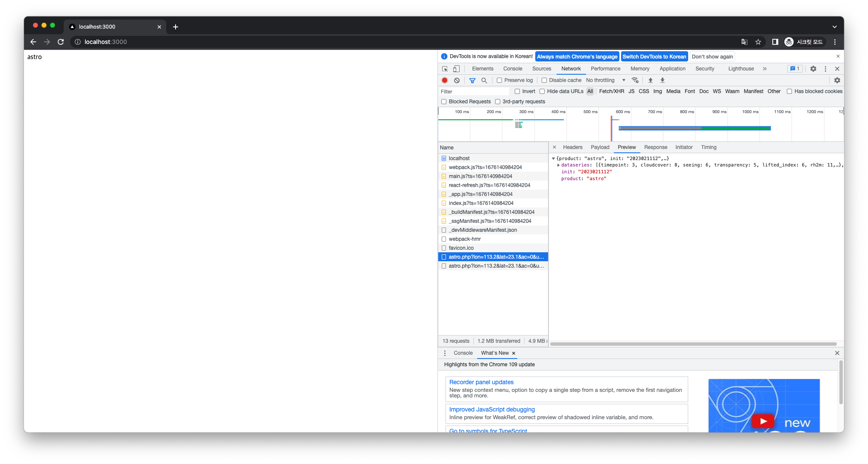This screenshot has height=464, width=868.
Task: Select the inspect element picker icon
Action: [445, 69]
